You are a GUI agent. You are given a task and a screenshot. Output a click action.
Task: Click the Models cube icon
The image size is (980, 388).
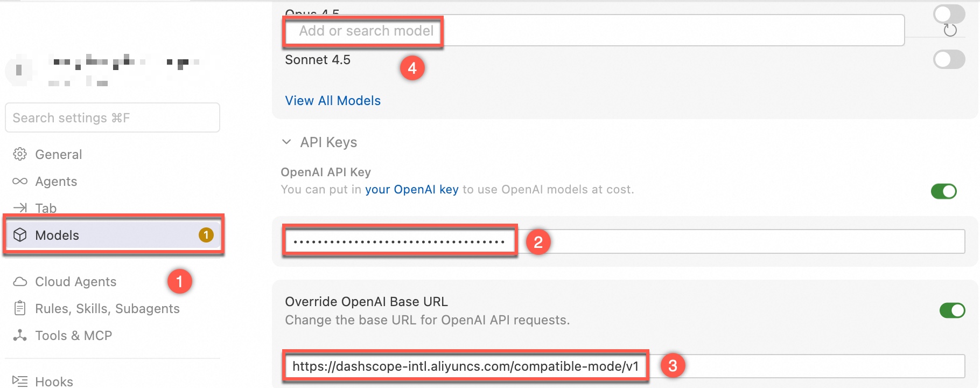pyautogui.click(x=20, y=235)
